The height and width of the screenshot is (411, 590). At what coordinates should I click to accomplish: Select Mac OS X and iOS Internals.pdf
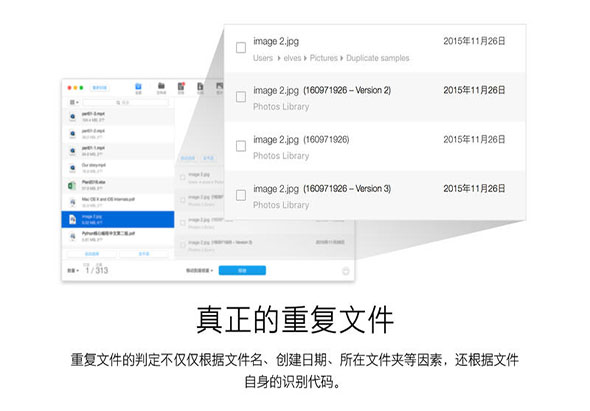[118, 202]
